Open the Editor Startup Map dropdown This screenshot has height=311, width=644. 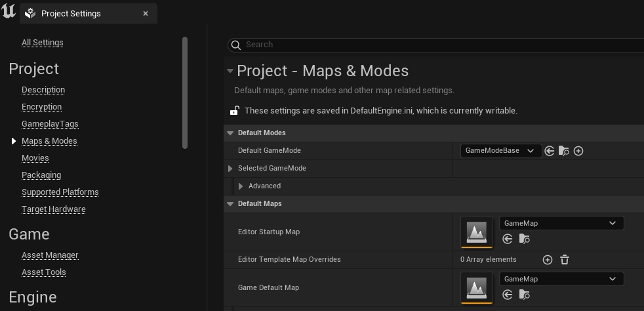(561, 223)
